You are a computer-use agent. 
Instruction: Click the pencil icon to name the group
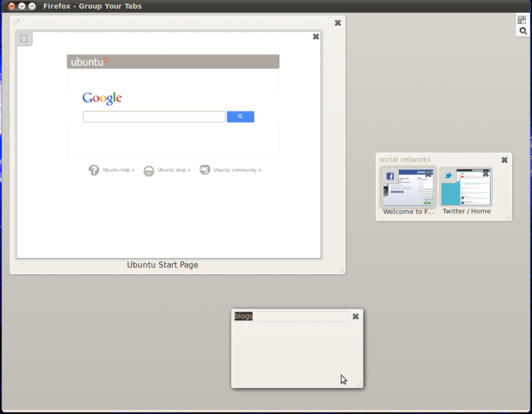pos(16,22)
